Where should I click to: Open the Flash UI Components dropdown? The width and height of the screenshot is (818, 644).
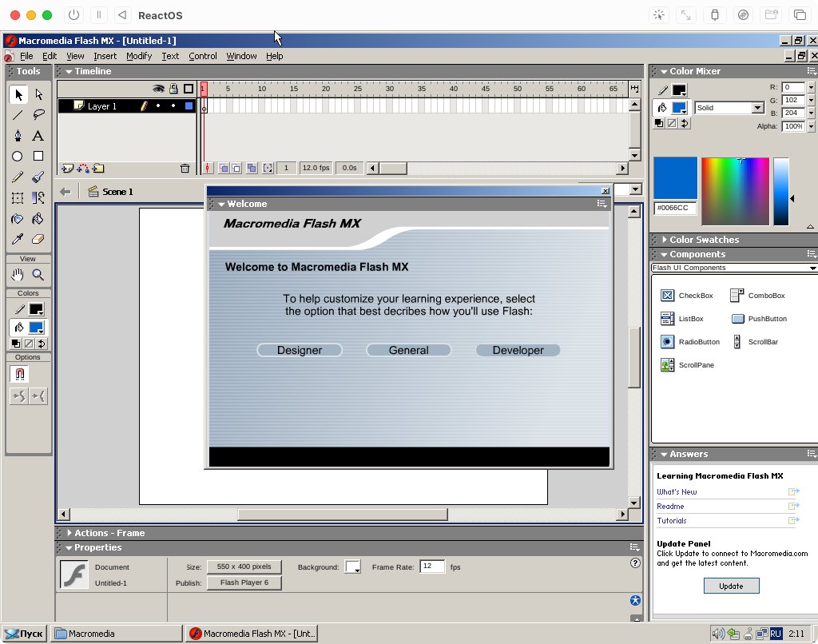(734, 268)
